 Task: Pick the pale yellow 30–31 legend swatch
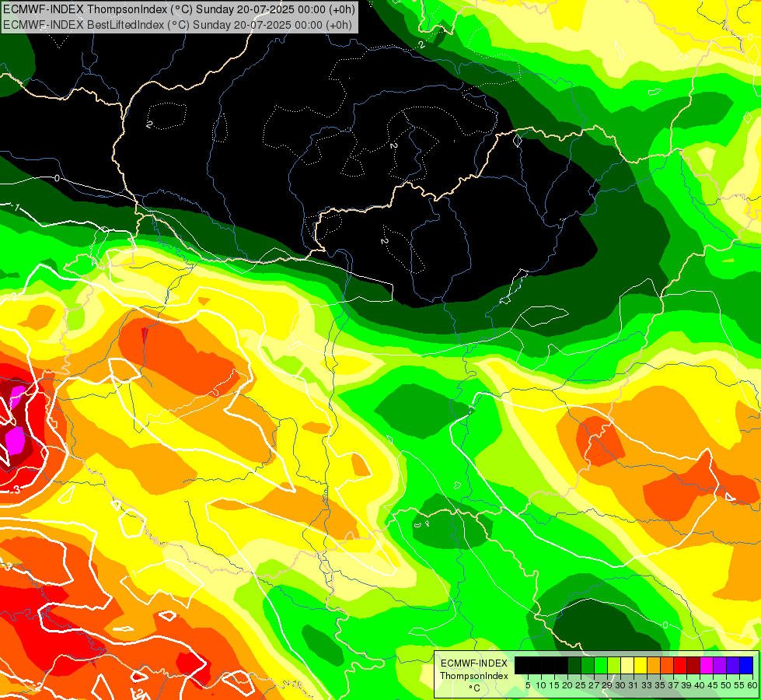[627, 665]
